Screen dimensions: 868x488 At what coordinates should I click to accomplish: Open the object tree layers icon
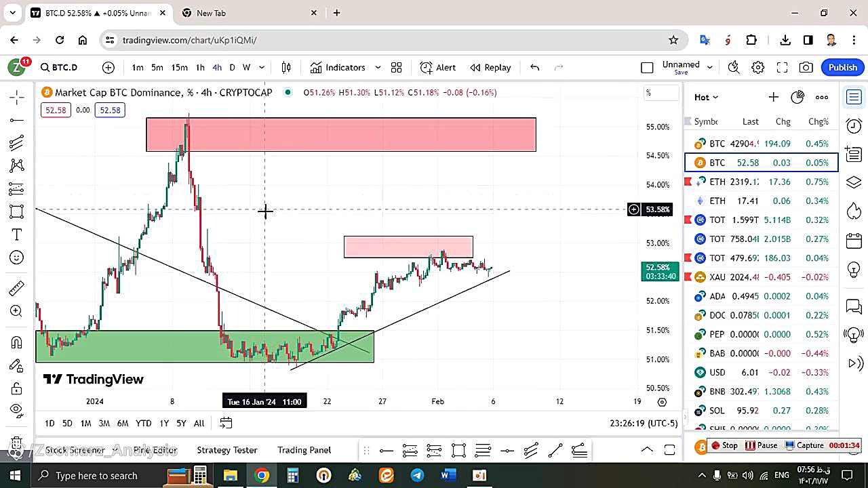(854, 183)
